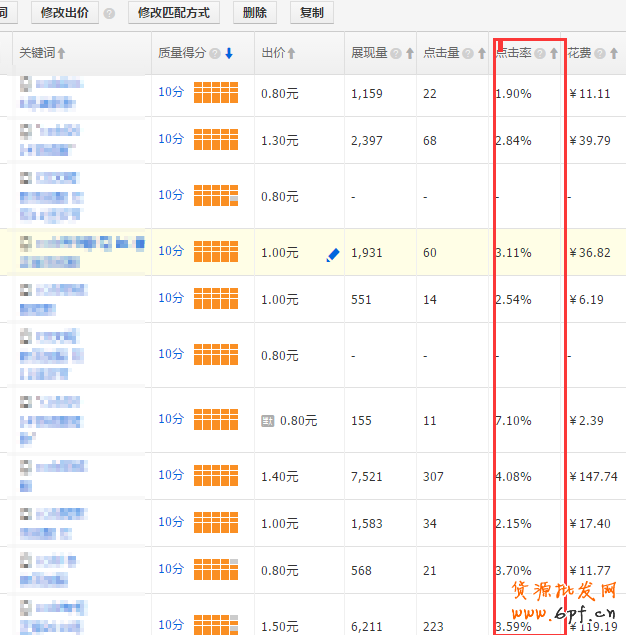This screenshot has width=626, height=635.
Task: Sort by 出价 column arrow
Action: (291, 54)
